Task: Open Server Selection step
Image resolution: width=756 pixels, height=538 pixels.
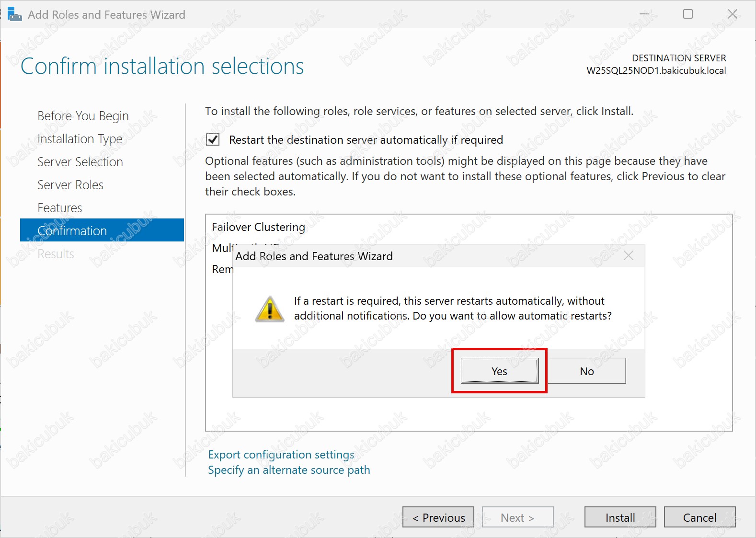Action: [80, 162]
